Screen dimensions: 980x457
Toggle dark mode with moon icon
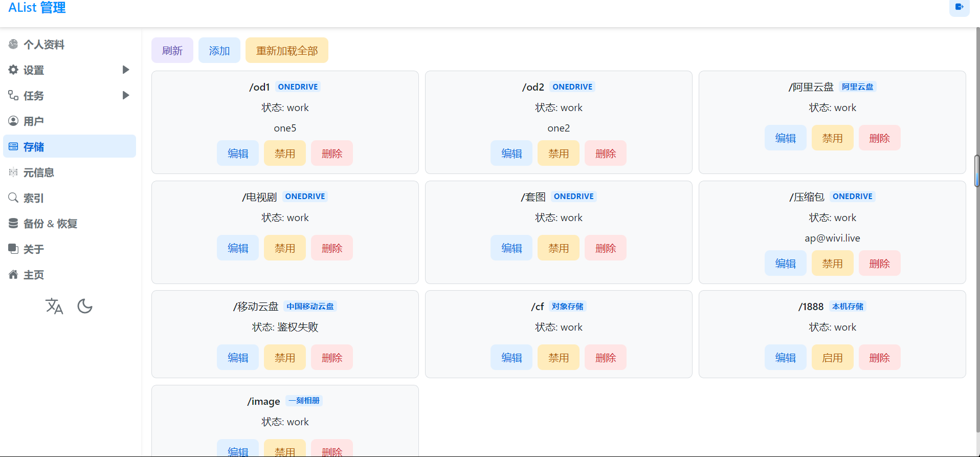85,306
